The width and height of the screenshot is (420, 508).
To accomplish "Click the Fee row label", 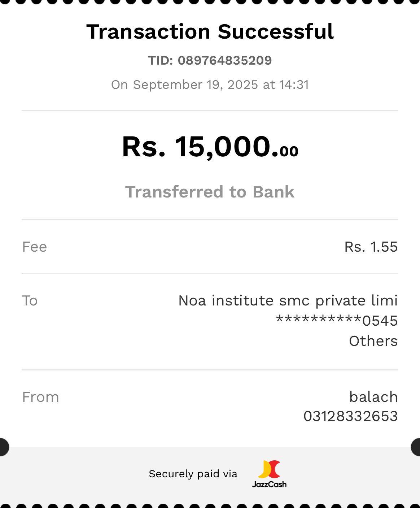I will click(x=35, y=247).
